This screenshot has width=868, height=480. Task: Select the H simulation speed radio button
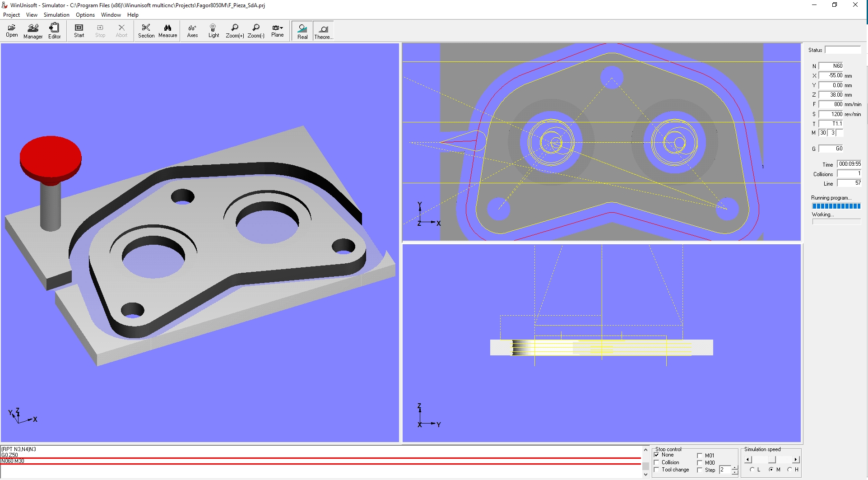tap(789, 470)
